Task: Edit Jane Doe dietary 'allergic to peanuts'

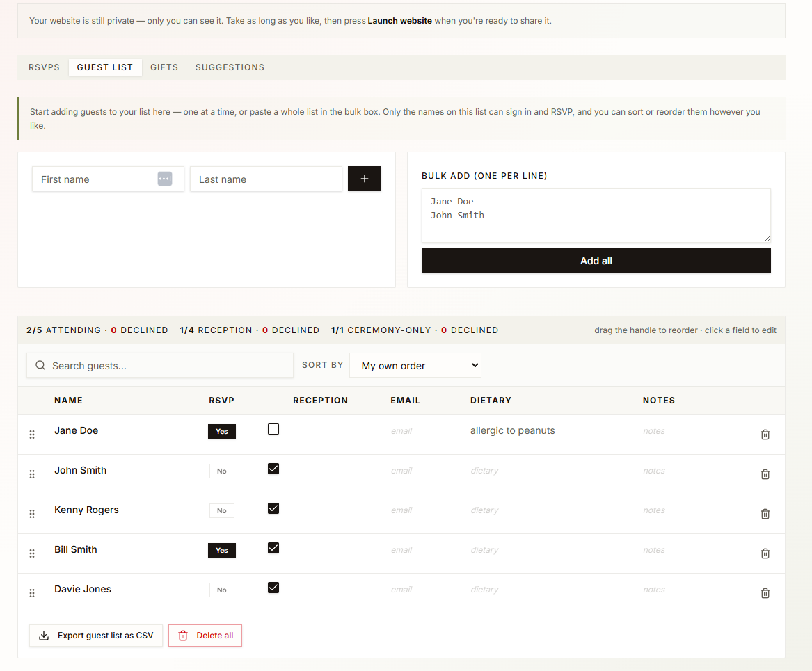Action: (512, 430)
